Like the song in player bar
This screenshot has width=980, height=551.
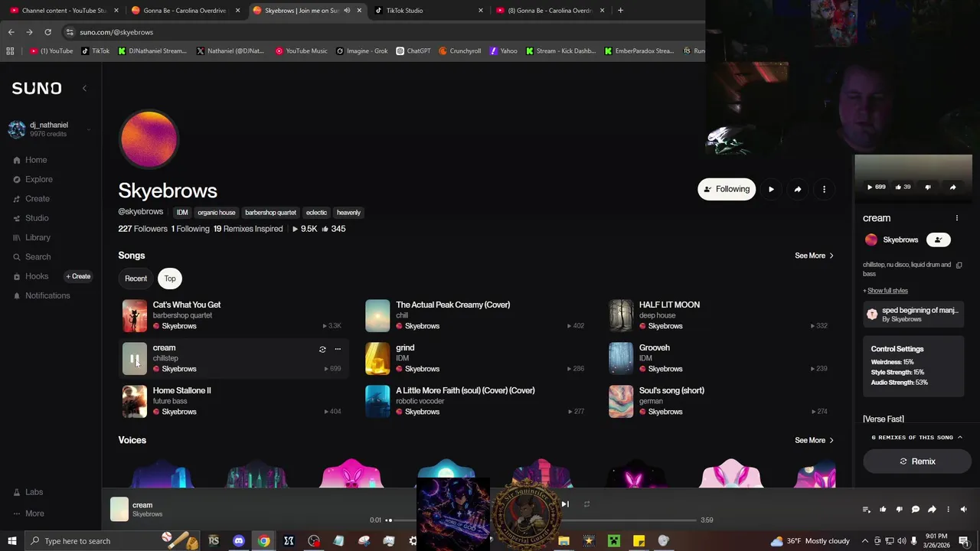[x=883, y=510]
